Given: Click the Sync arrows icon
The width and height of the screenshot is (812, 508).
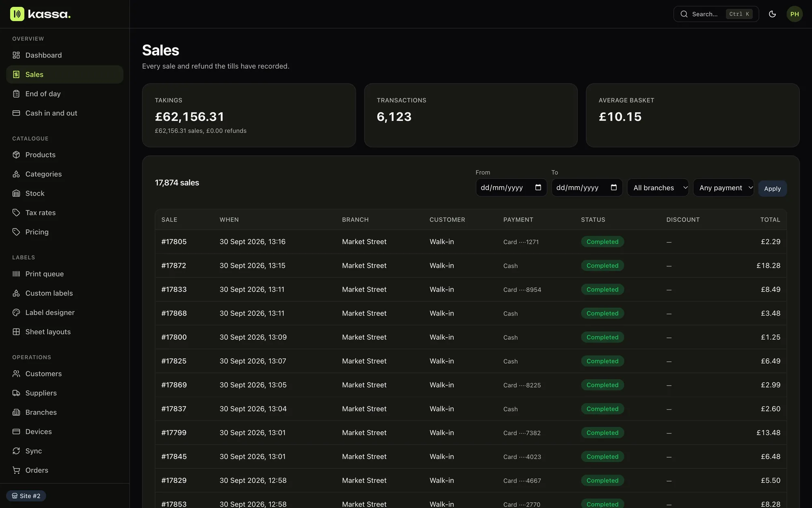Looking at the screenshot, I should coord(16,451).
